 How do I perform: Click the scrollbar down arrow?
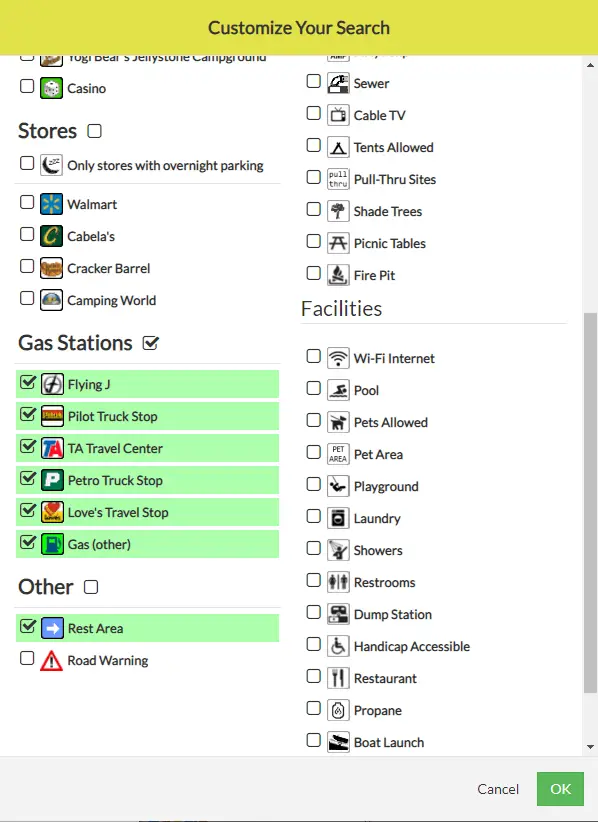pyautogui.click(x=590, y=747)
